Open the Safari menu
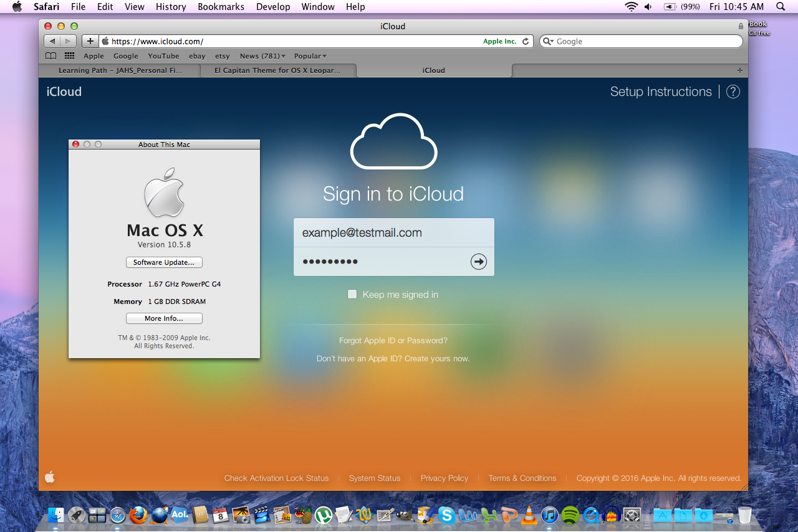 coord(46,7)
